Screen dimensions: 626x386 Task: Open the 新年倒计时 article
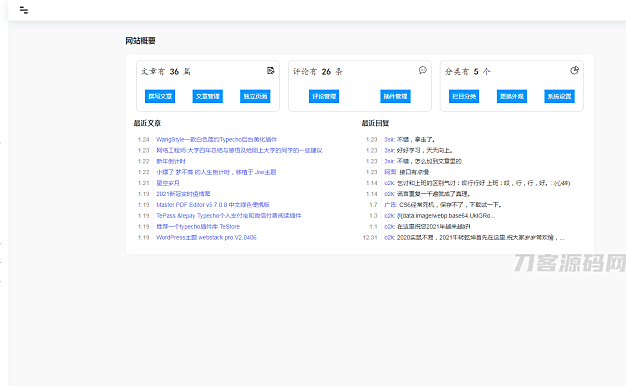click(171, 161)
